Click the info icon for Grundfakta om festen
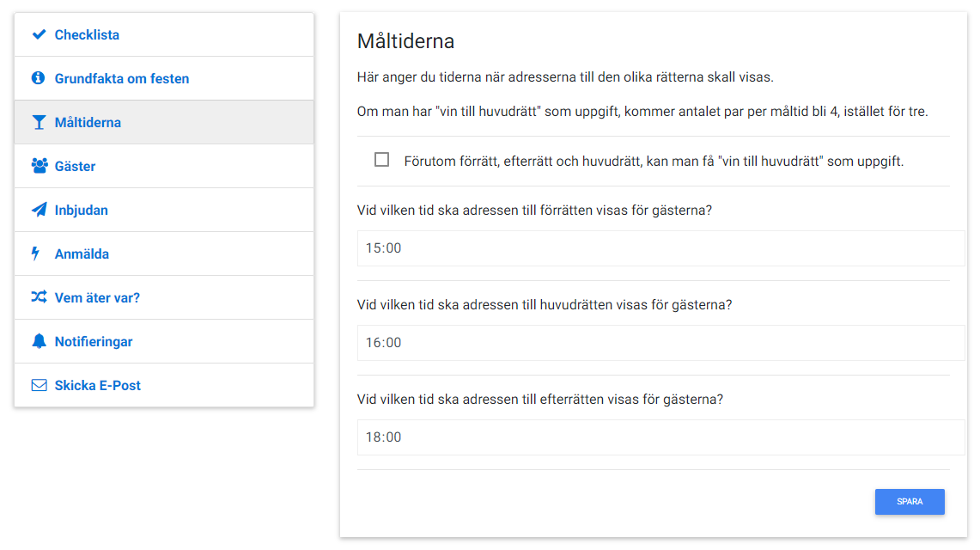Image resolution: width=980 pixels, height=550 pixels. point(38,78)
